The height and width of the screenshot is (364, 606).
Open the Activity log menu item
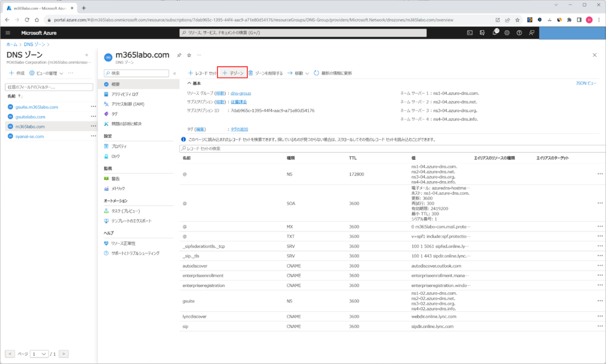tap(124, 94)
